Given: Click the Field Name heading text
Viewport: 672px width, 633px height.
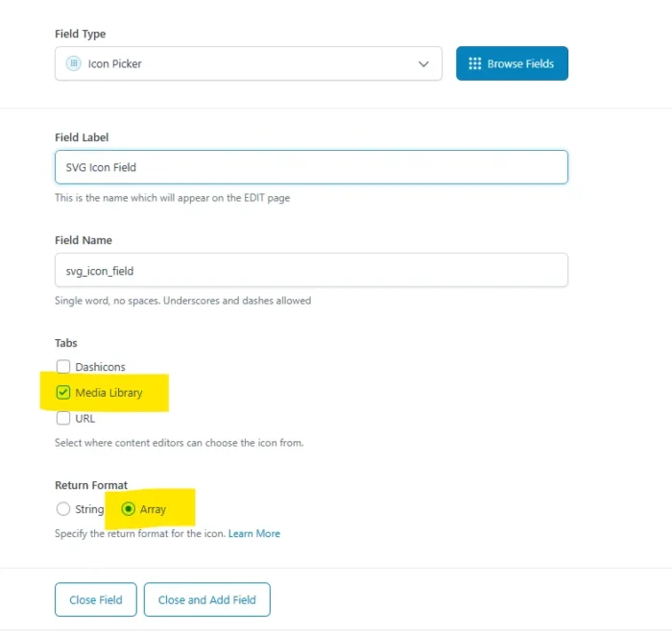Looking at the screenshot, I should pos(84,240).
